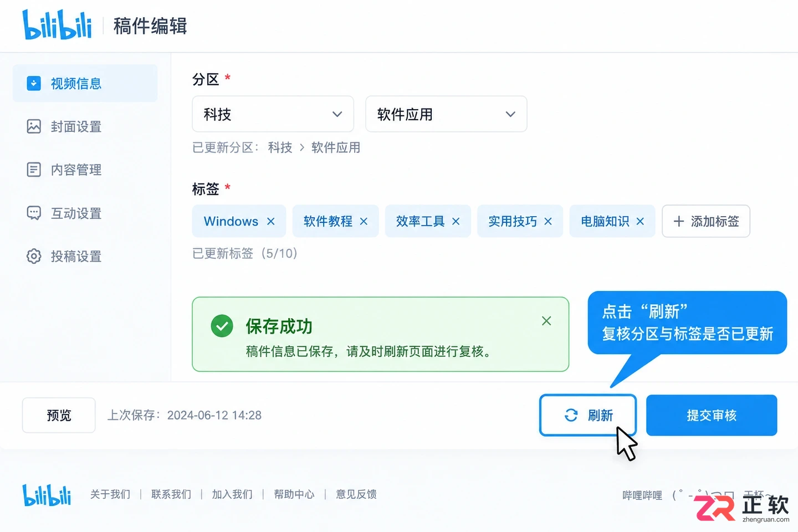Open the 关于我们 footer link
The image size is (798, 532).
point(110,494)
